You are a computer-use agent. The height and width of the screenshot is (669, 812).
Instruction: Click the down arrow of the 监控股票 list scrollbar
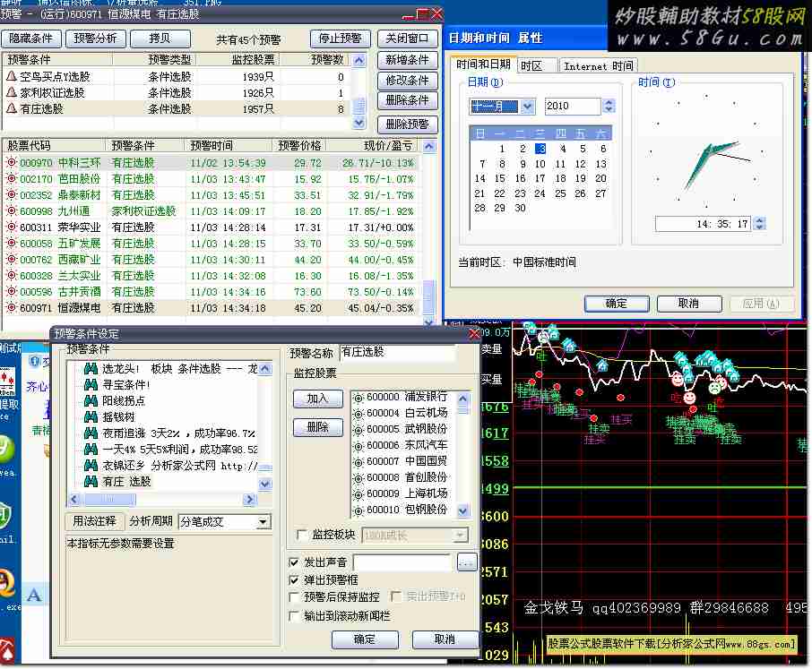(x=463, y=510)
